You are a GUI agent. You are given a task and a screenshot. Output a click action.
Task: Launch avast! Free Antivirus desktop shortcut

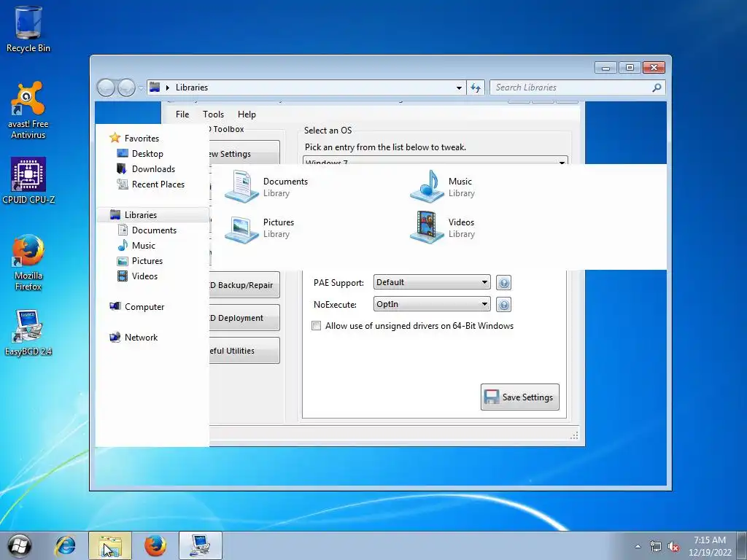click(28, 110)
